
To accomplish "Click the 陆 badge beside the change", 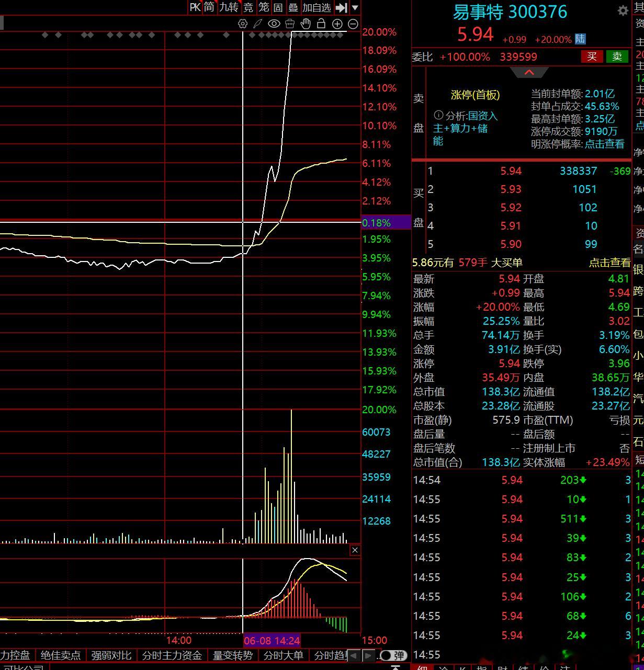I will coord(580,39).
